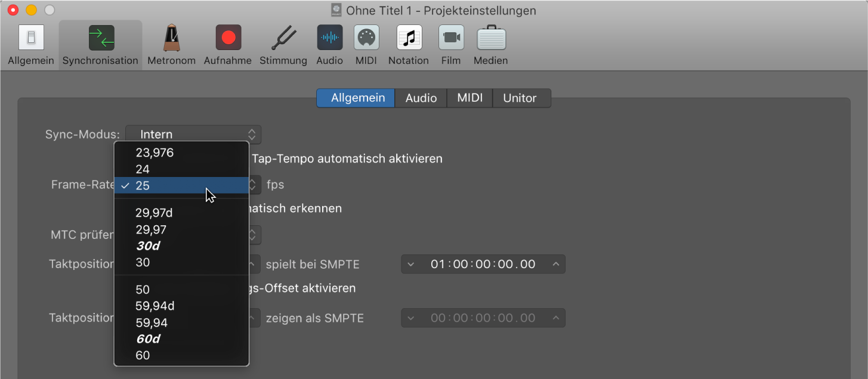Switch to the Audio sync tab
Screen dimensions: 868x379
(x=421, y=98)
